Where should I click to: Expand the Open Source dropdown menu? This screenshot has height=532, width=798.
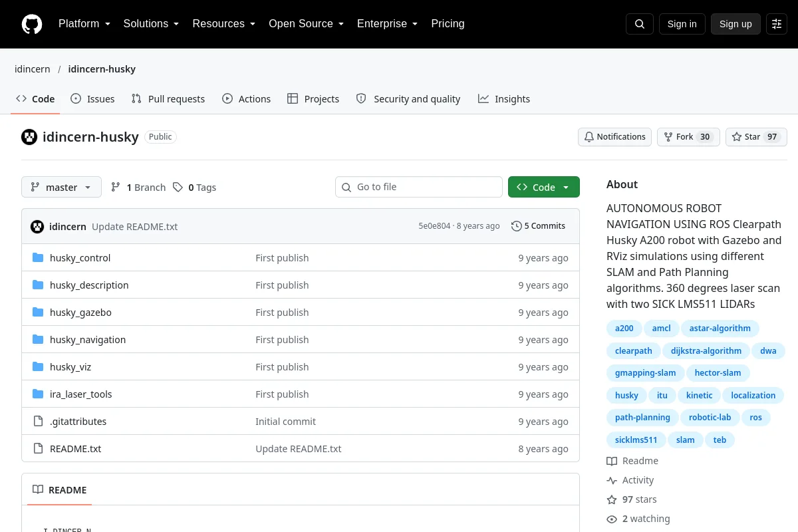tap(307, 24)
